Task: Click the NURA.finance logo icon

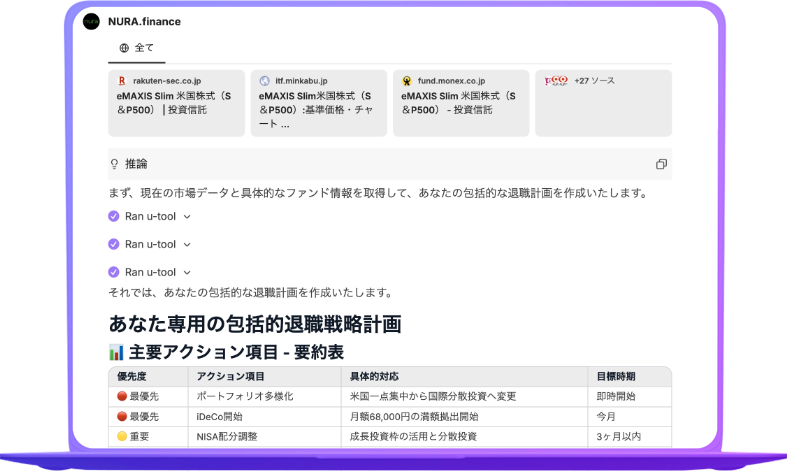Action: (x=91, y=21)
